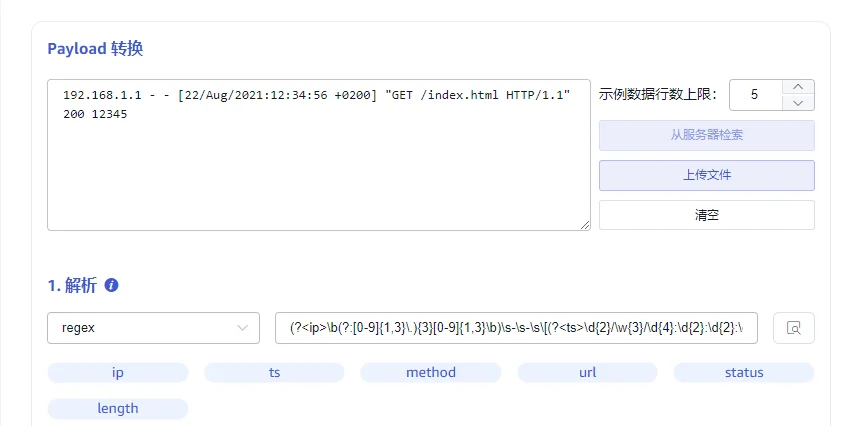Click the 从服务器检索 button
The width and height of the screenshot is (860, 426).
pyautogui.click(x=706, y=135)
